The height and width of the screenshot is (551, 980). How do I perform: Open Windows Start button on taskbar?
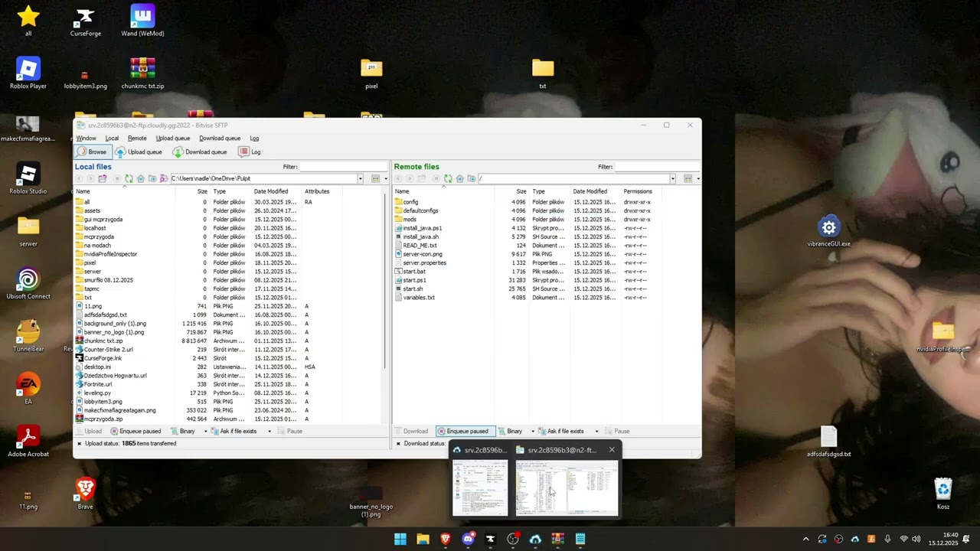point(400,540)
